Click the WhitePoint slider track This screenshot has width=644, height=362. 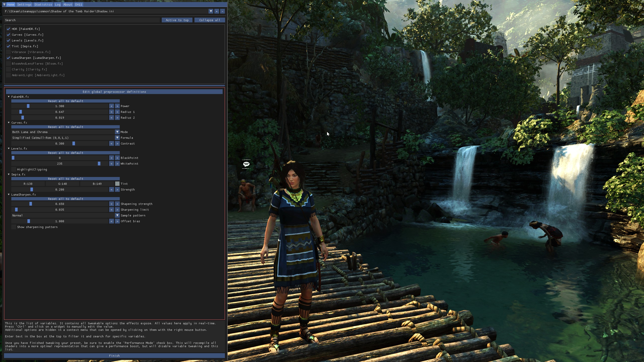(60, 164)
